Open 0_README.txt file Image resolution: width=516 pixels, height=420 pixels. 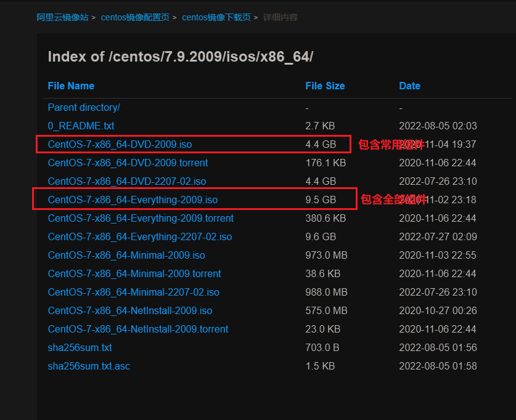coord(81,126)
